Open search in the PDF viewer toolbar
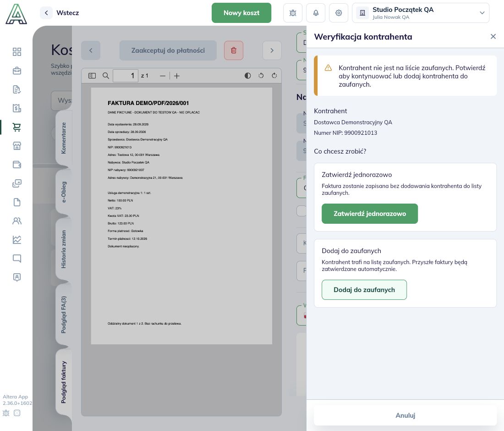The image size is (504, 431). click(x=106, y=76)
